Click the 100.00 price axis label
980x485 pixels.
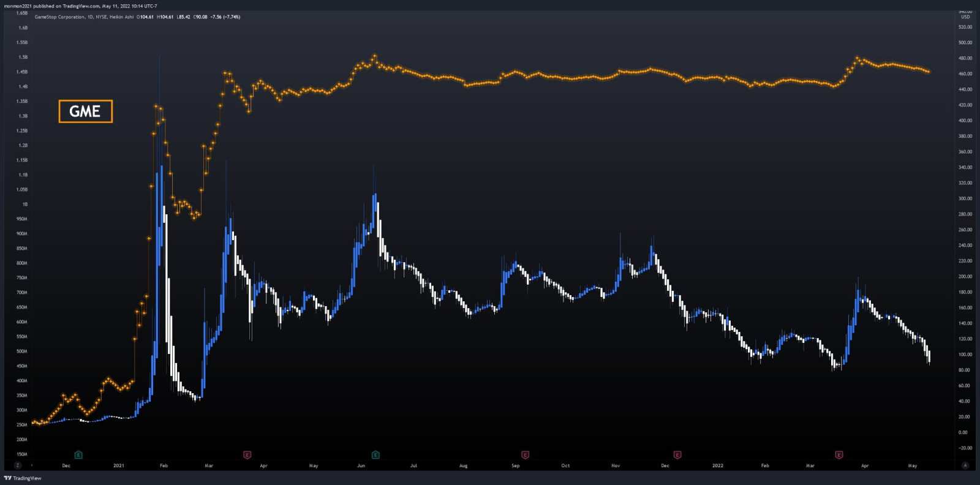coord(965,355)
